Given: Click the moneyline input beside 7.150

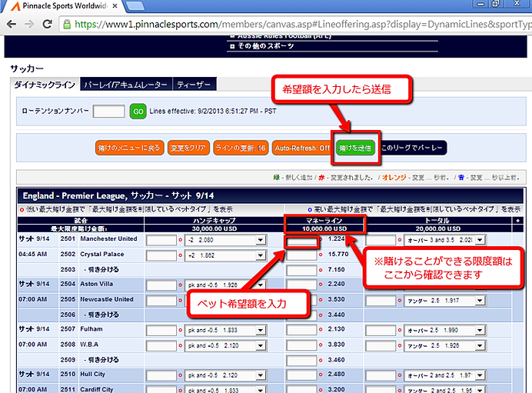Looking at the screenshot, I should click(x=301, y=270).
